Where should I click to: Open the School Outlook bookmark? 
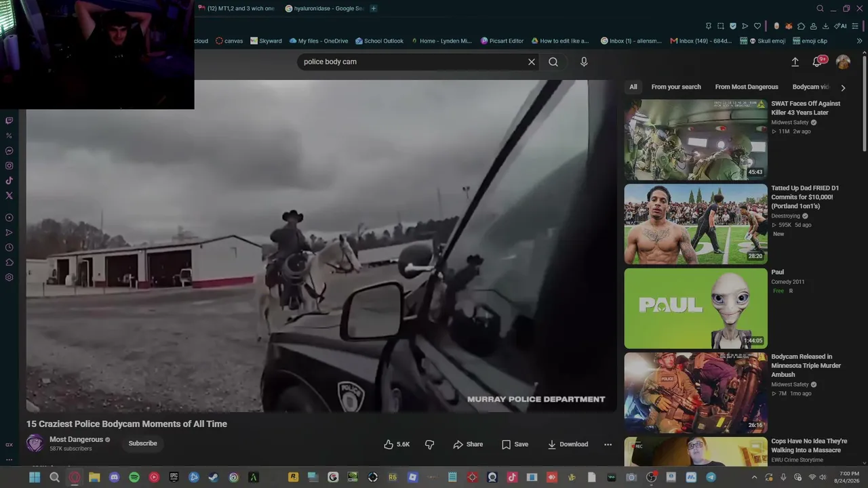379,41
